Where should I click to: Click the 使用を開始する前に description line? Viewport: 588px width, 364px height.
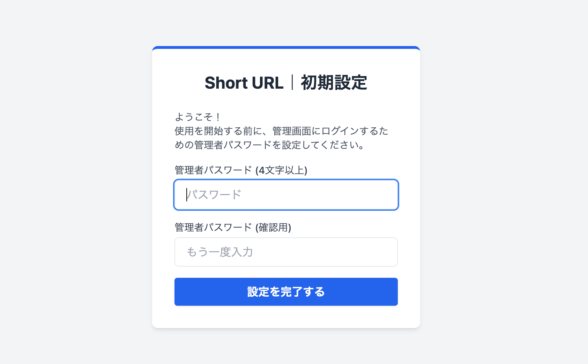(281, 131)
